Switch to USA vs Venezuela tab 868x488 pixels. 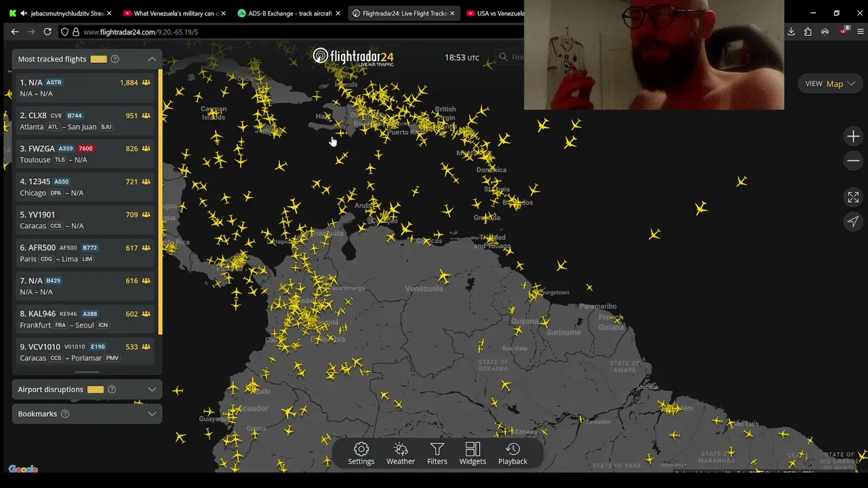click(x=494, y=13)
